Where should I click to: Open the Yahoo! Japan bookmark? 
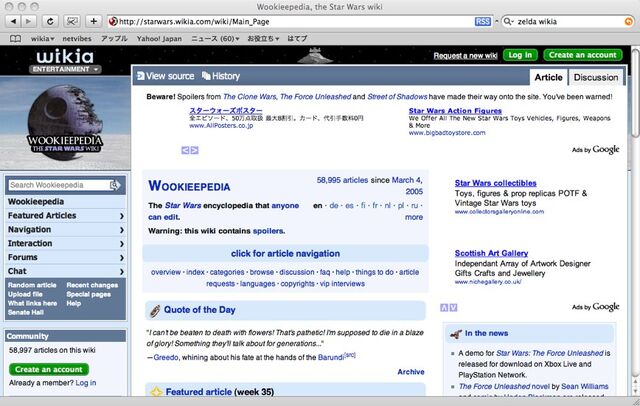159,39
